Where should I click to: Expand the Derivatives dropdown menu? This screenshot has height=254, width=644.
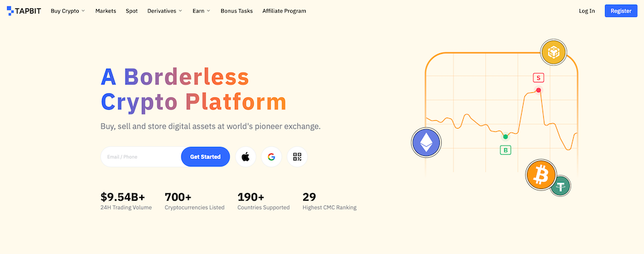(x=165, y=11)
